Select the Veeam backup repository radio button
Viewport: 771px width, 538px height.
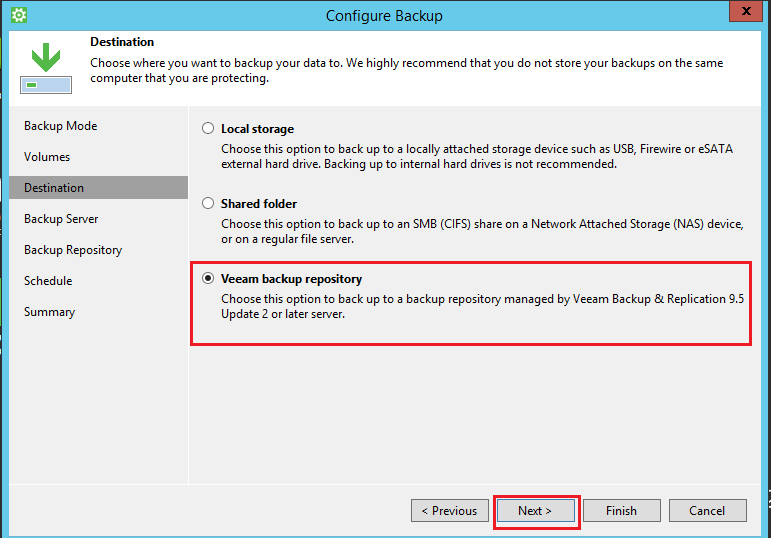pyautogui.click(x=208, y=278)
